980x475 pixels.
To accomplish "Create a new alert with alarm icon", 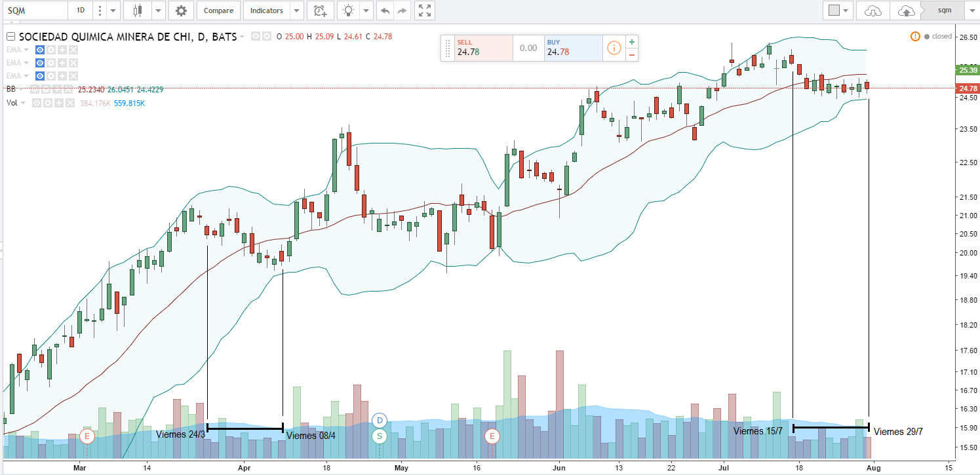I will (x=320, y=10).
